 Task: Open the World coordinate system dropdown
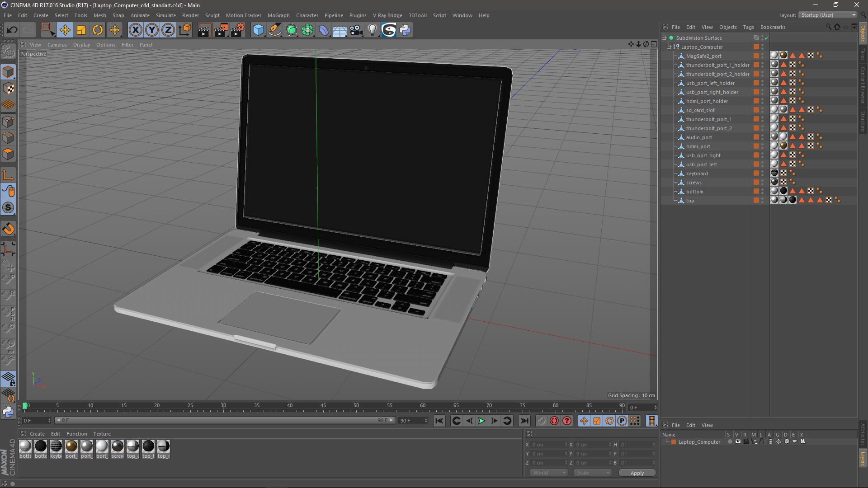click(x=549, y=473)
